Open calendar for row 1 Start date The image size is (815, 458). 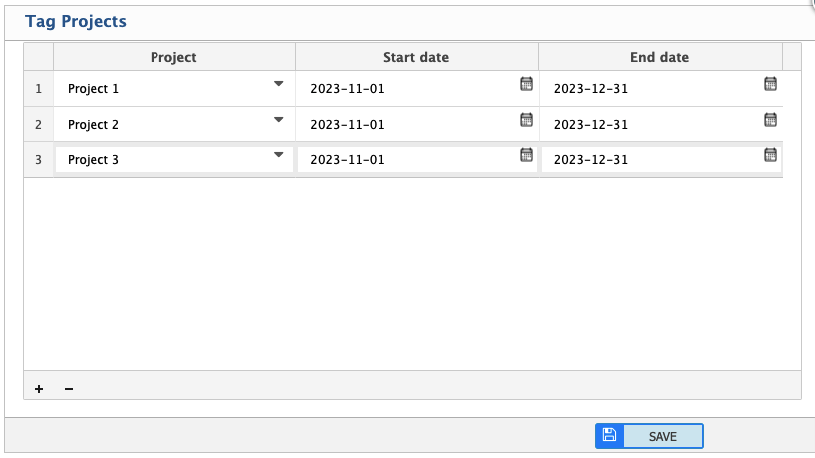pyautogui.click(x=526, y=84)
